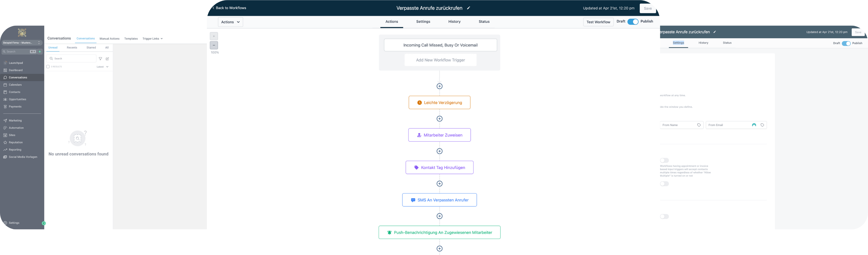
Task: Click the green lightning quick-action icon
Action: pos(40,52)
